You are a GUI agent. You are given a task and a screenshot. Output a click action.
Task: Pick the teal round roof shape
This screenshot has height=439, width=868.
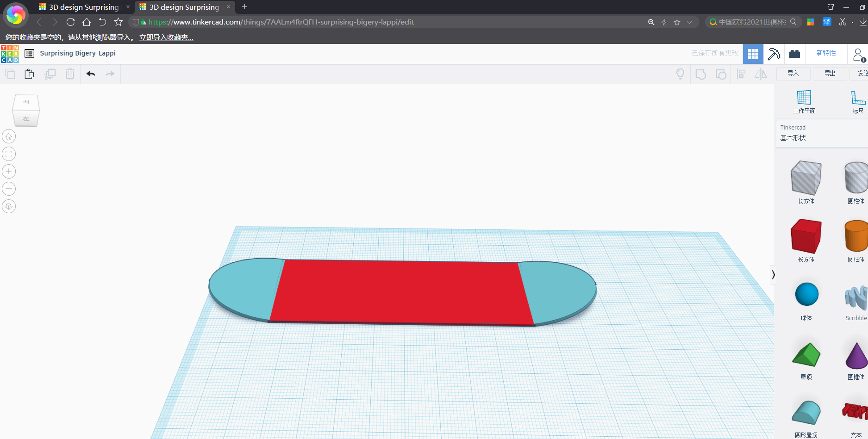806,412
